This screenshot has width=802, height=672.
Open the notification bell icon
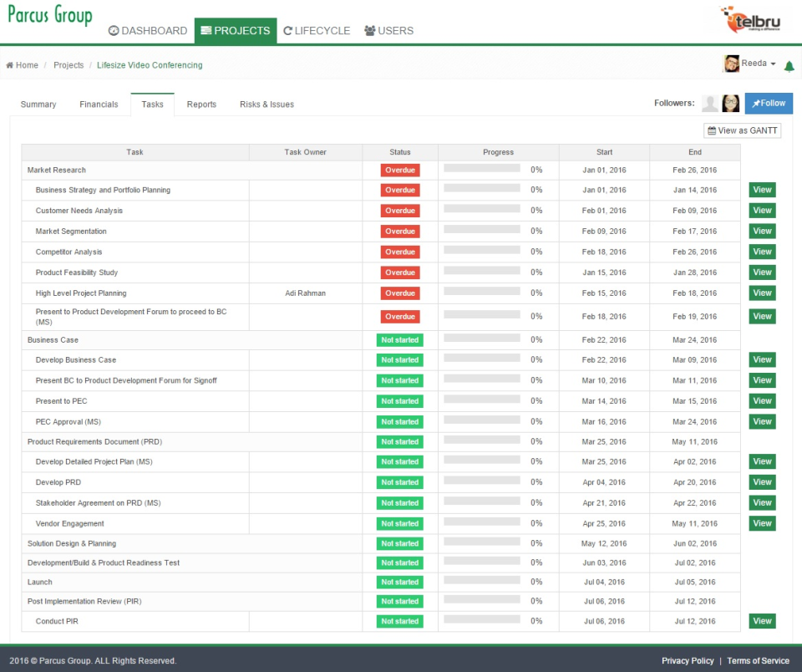pyautogui.click(x=789, y=64)
